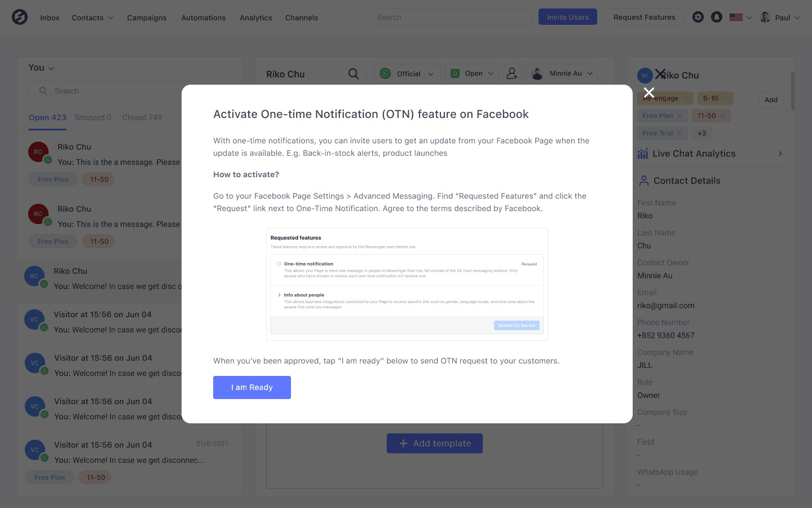Open the notifications bell icon

[x=717, y=17]
